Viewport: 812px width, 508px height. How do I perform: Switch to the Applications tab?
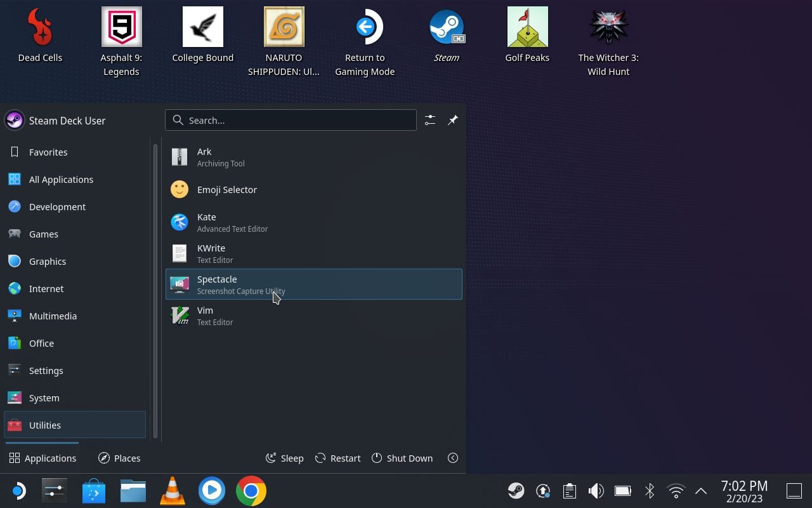(x=43, y=458)
